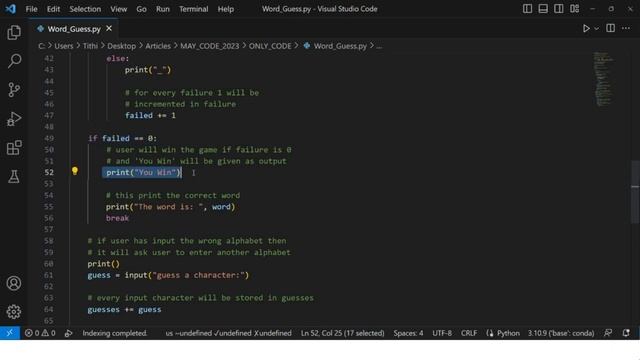Toggle the bottom panel layout icon
640x360 pixels.
tap(543, 9)
